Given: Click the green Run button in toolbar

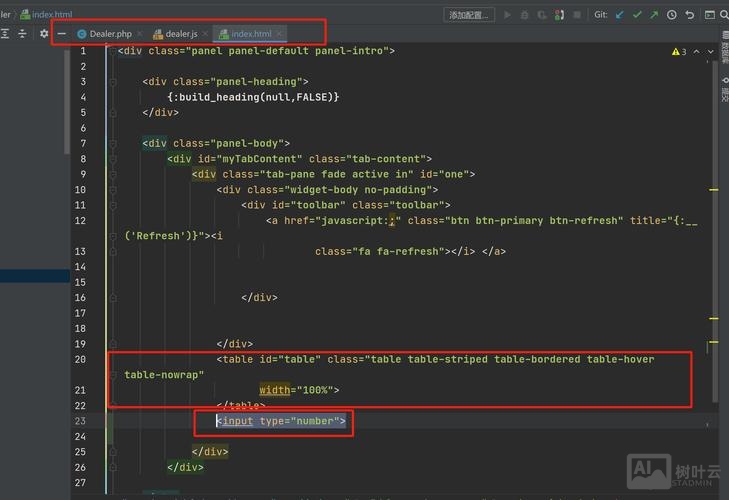Looking at the screenshot, I should [x=508, y=15].
